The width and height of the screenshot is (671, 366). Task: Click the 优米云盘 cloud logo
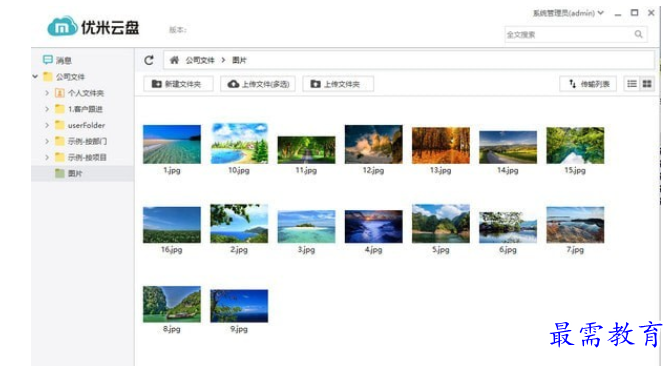[x=62, y=27]
